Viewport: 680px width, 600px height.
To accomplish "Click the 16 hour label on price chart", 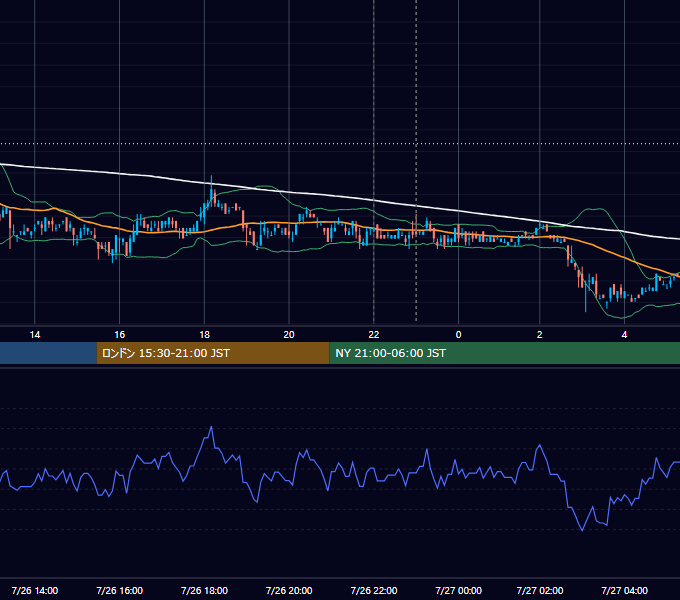I will point(120,335).
